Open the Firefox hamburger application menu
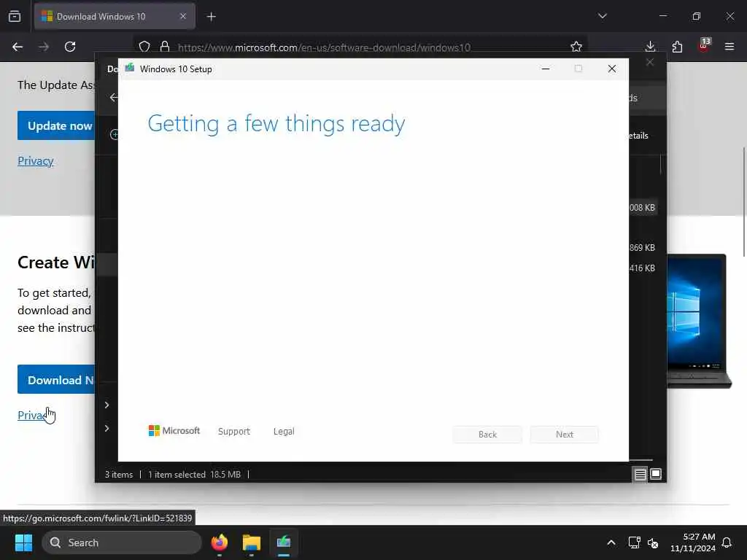 click(729, 47)
